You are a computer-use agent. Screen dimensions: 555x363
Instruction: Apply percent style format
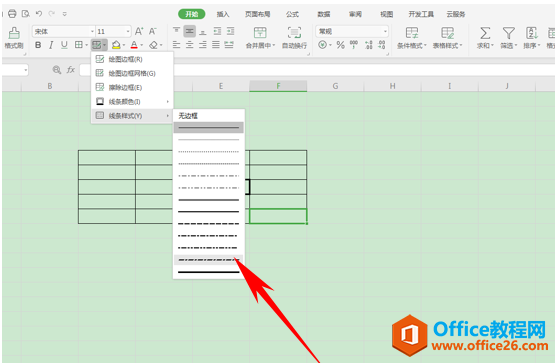coord(341,45)
